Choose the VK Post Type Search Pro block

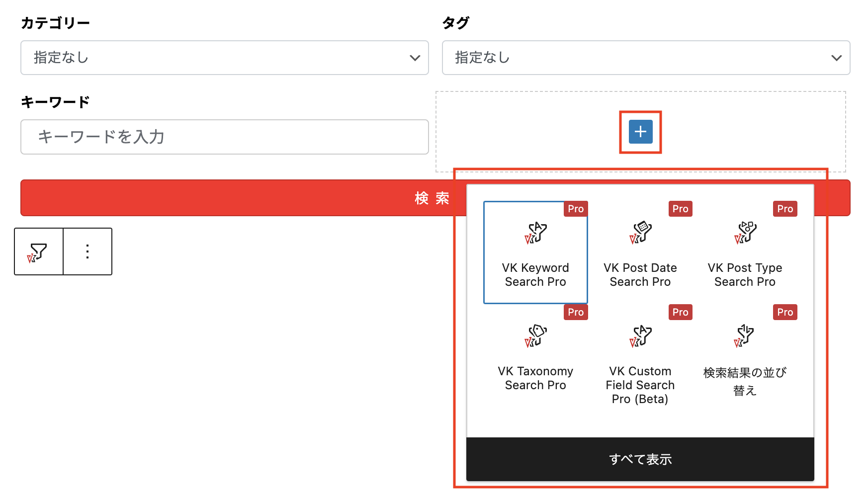(745, 252)
